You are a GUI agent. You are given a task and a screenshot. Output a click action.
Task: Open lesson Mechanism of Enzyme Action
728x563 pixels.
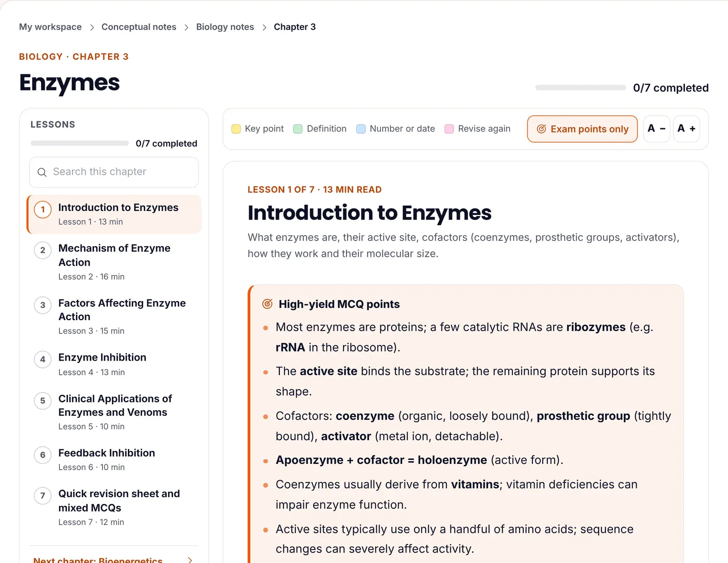click(x=114, y=261)
